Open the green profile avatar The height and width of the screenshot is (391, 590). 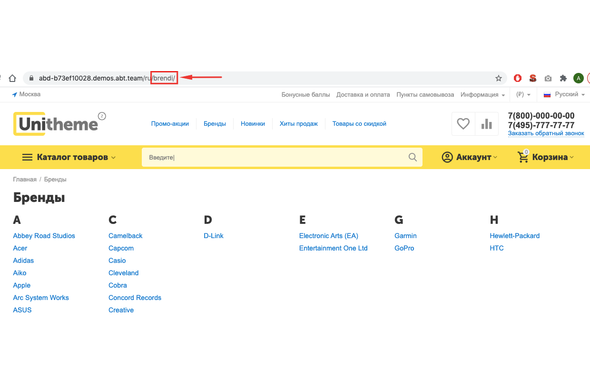point(578,78)
